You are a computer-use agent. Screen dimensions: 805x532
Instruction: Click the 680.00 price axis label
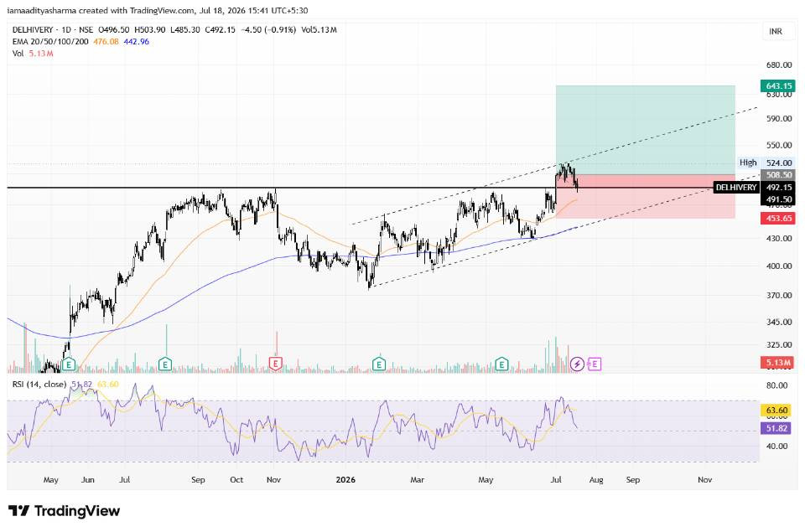[x=779, y=65]
